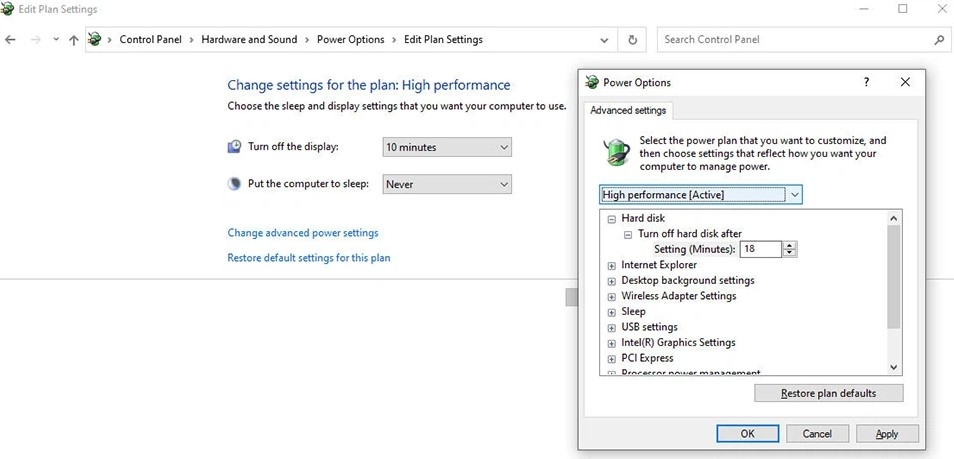Click the settings list scroll down arrow
The height and width of the screenshot is (459, 954).
coord(893,367)
